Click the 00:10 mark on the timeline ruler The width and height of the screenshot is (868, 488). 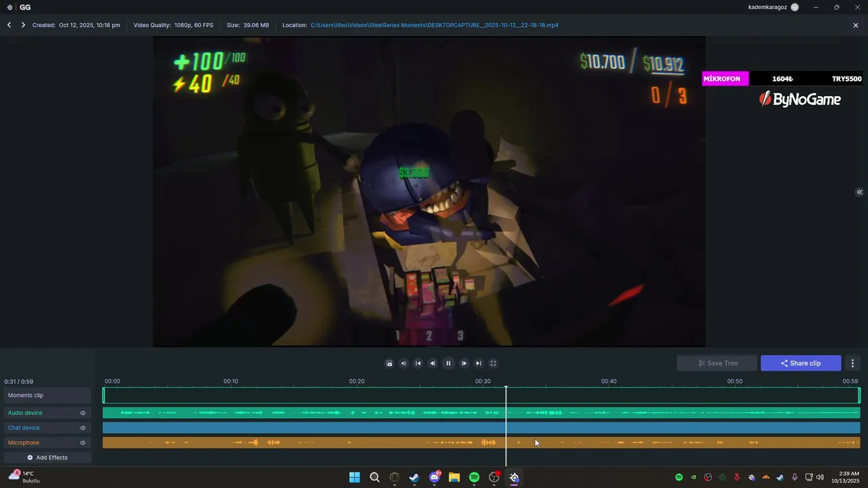click(x=231, y=382)
